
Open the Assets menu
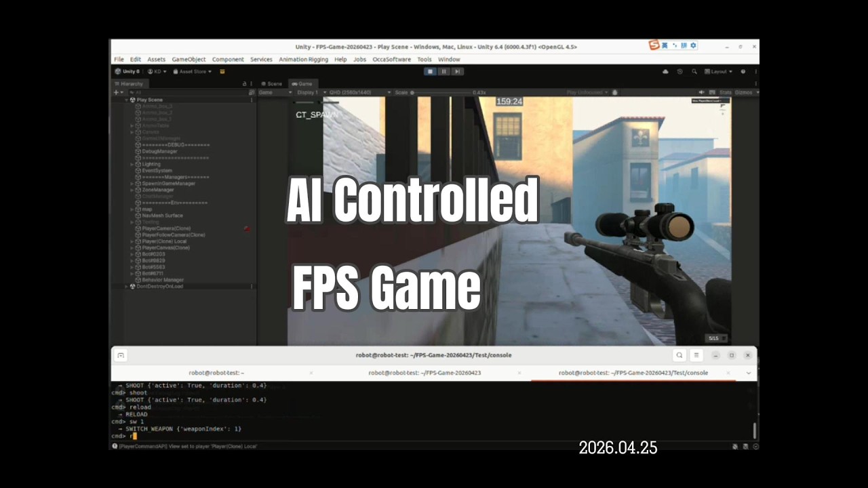(x=157, y=60)
